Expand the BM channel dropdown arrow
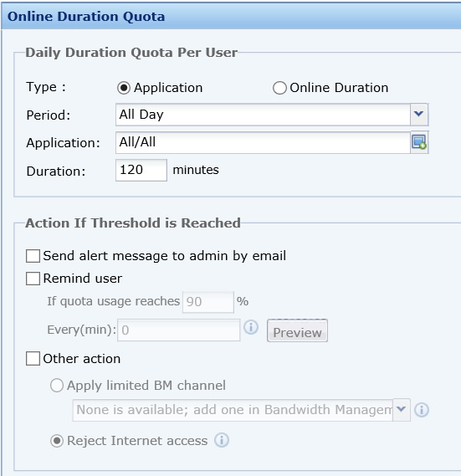 [x=402, y=410]
